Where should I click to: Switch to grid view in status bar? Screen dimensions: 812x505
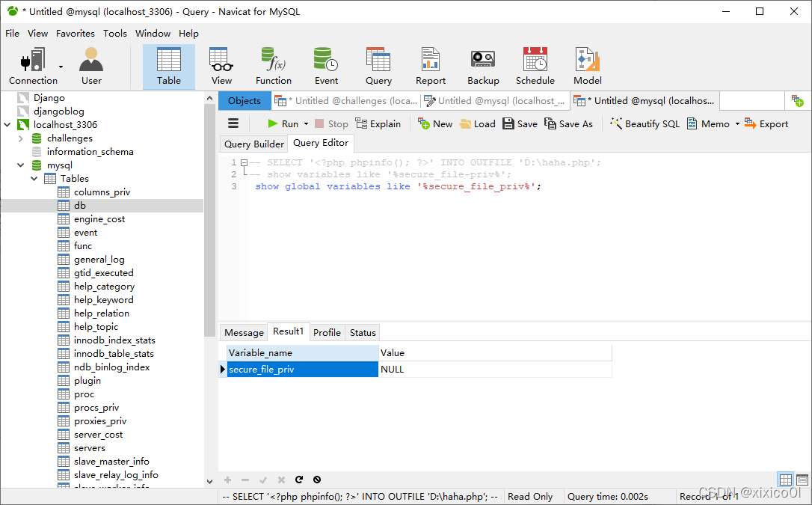point(786,479)
